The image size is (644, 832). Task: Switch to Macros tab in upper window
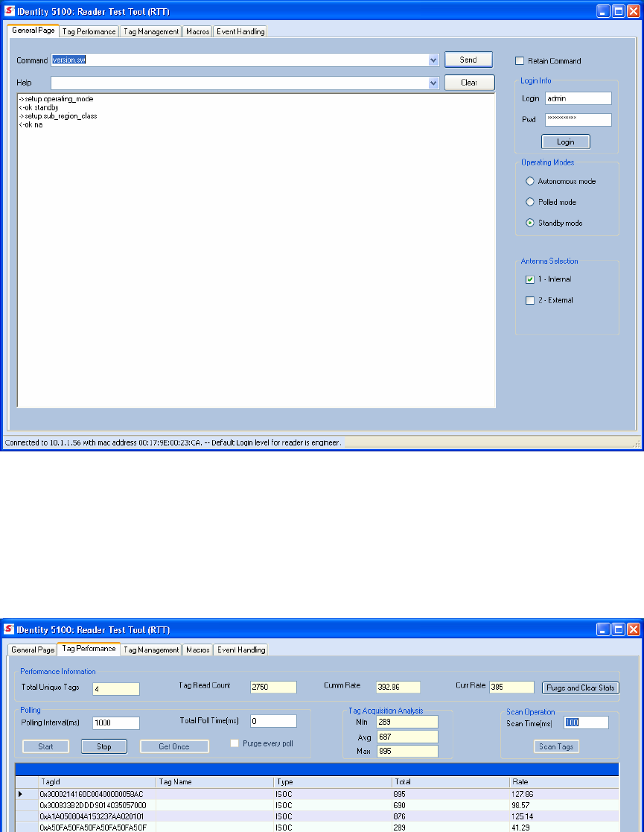(x=197, y=31)
